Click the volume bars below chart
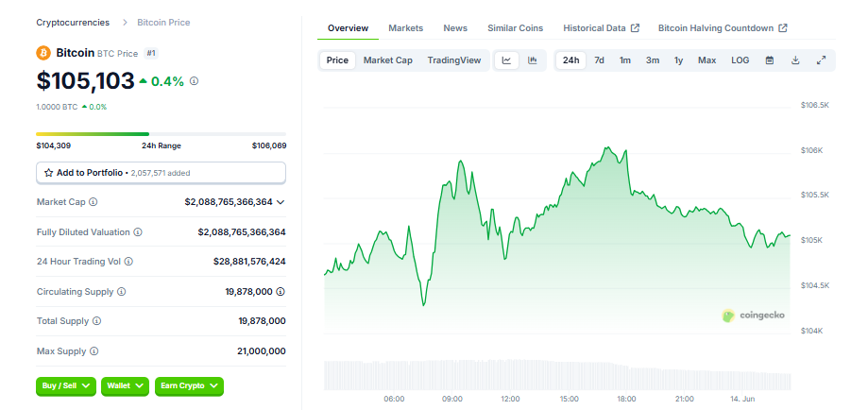The width and height of the screenshot is (868, 410). pyautogui.click(x=557, y=374)
